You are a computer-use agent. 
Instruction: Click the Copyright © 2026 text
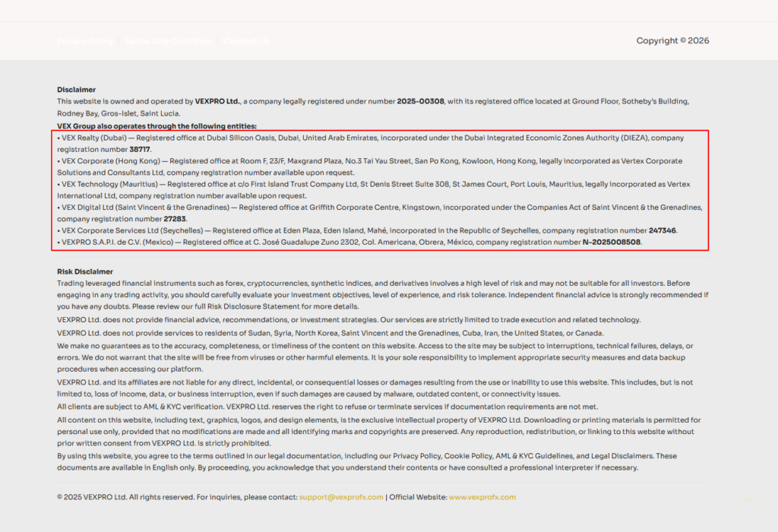672,41
